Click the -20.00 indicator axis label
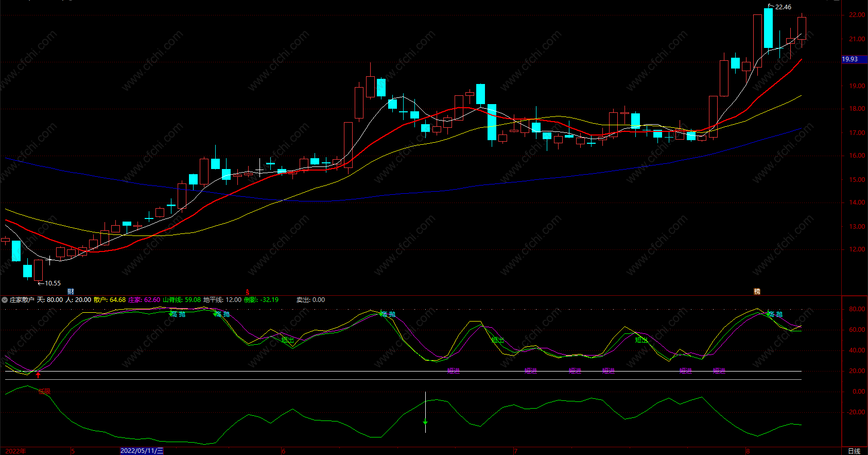This screenshot has height=455, width=868. pos(856,412)
